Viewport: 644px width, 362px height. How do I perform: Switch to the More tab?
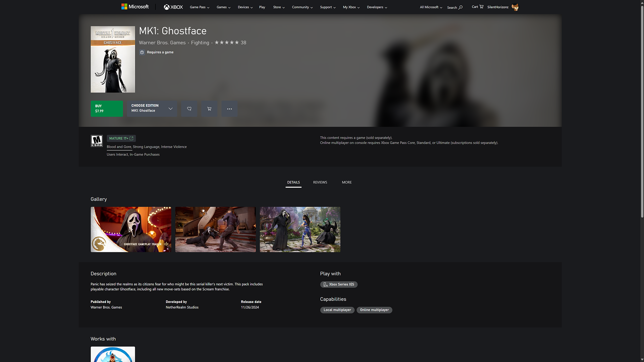(x=347, y=183)
